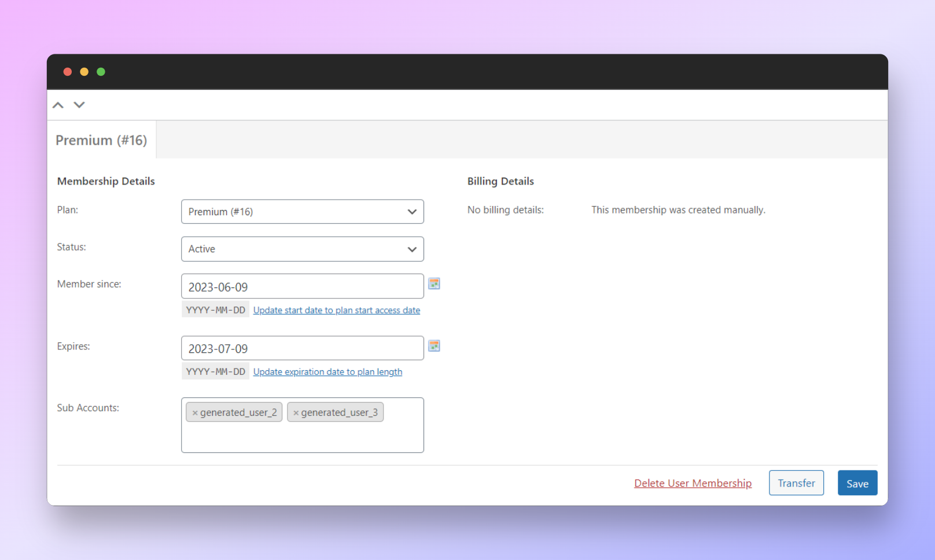Click the yellow minimize window dot
Image resolution: width=935 pixels, height=560 pixels.
point(84,72)
